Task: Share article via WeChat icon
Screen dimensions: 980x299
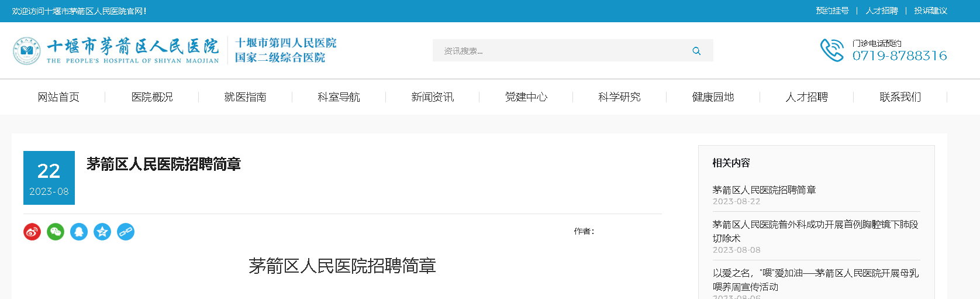Action: coord(56,232)
